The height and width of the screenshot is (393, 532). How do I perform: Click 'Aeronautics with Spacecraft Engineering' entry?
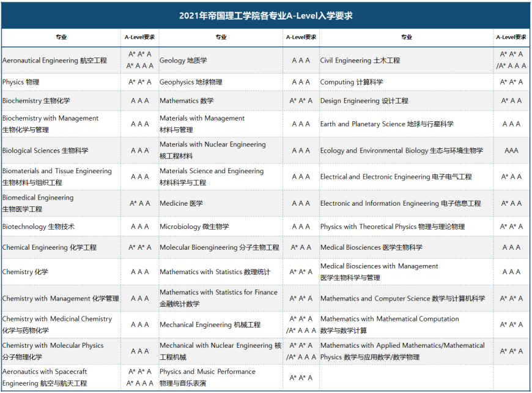[x=45, y=377]
